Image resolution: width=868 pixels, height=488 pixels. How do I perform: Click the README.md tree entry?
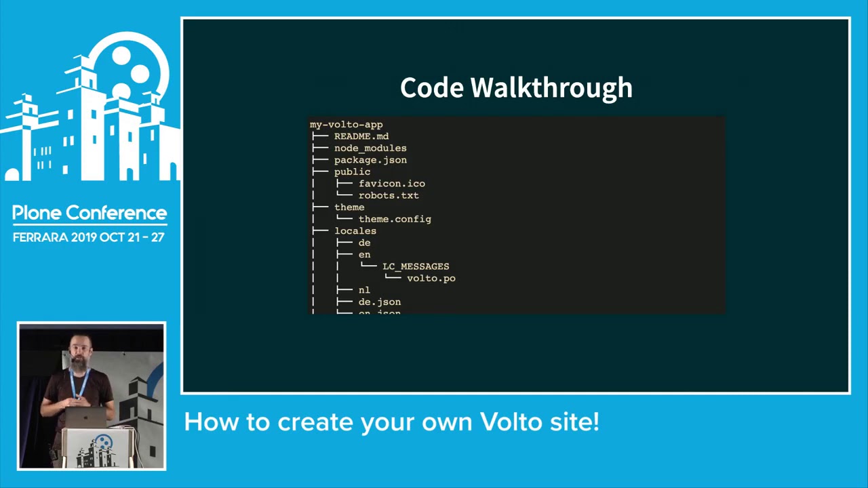[x=361, y=136]
